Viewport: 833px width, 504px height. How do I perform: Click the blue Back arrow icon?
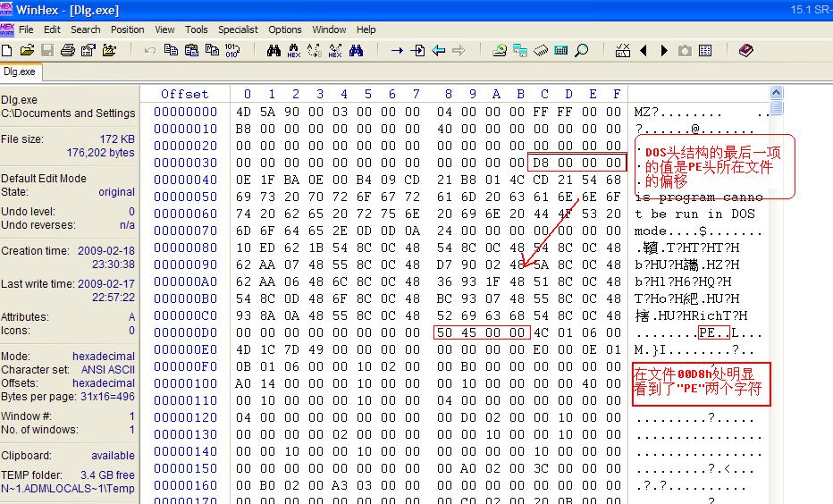(x=438, y=50)
